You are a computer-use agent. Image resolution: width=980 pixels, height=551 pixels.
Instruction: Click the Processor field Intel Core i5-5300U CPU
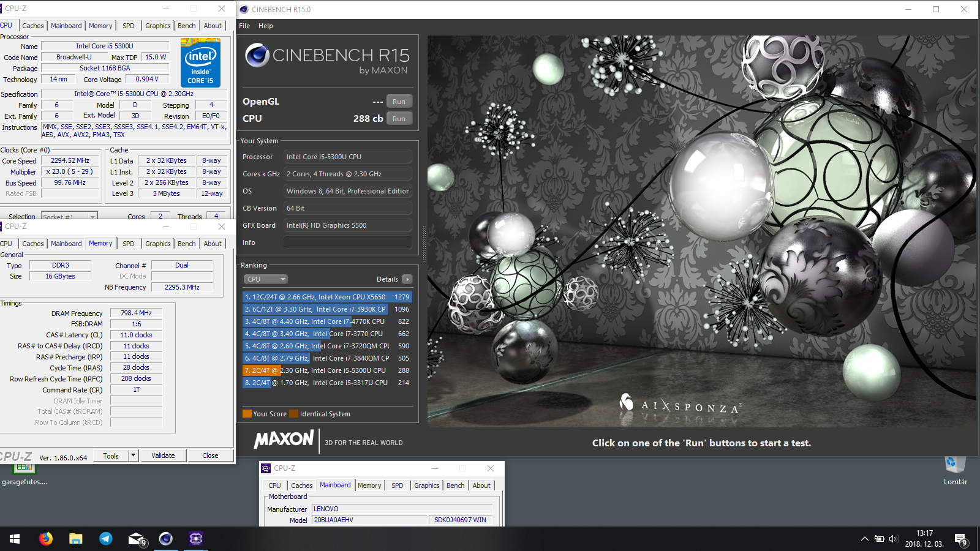coord(347,157)
